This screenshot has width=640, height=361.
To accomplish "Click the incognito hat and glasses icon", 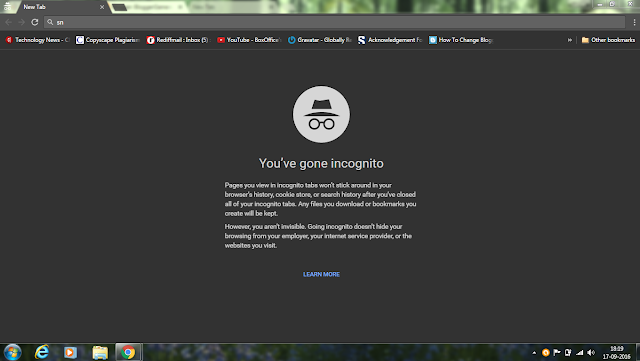I will pyautogui.click(x=321, y=114).
